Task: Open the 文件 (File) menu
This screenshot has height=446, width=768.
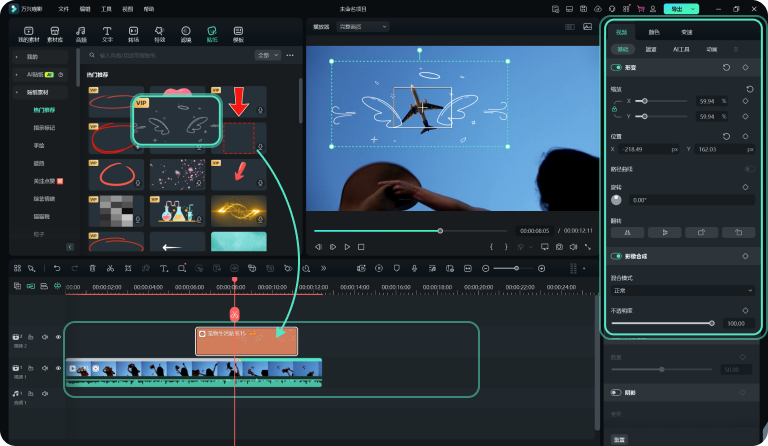Action: (64, 8)
